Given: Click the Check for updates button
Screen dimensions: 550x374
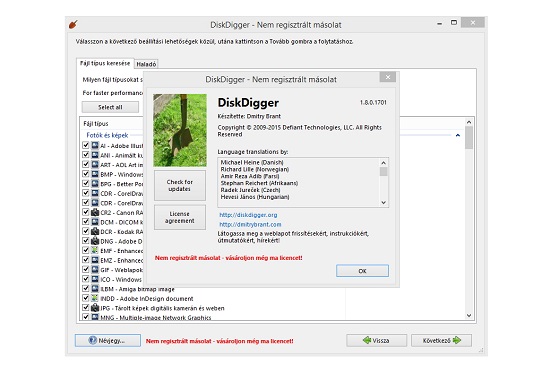Looking at the screenshot, I should coord(180,185).
